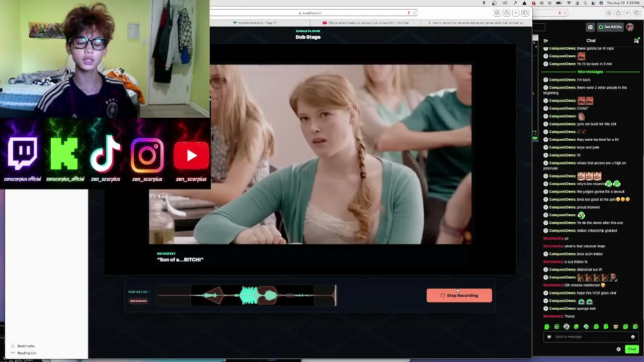
Task: Open Bookmarks in the sidebar
Action: 26,346
